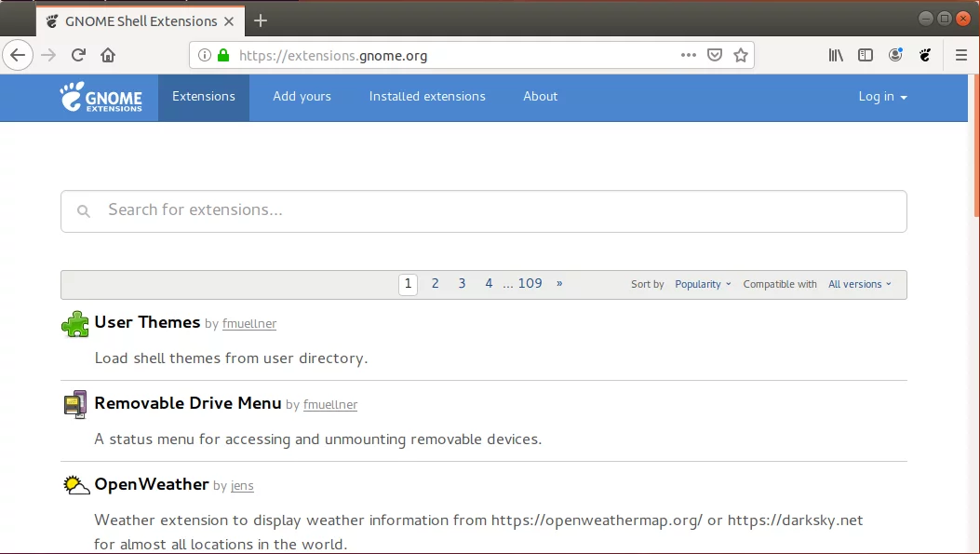
Task: Open the Removable Drive Menu extension
Action: pos(187,403)
